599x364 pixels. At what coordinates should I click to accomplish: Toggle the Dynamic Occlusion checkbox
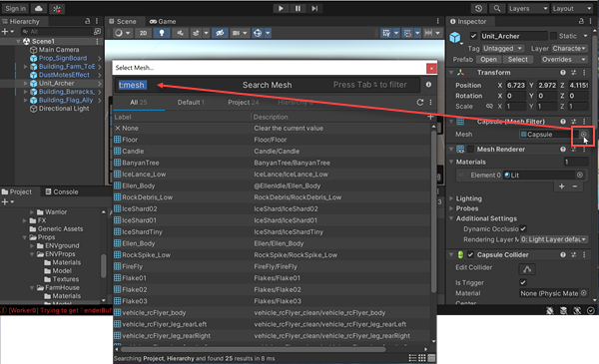click(x=523, y=229)
